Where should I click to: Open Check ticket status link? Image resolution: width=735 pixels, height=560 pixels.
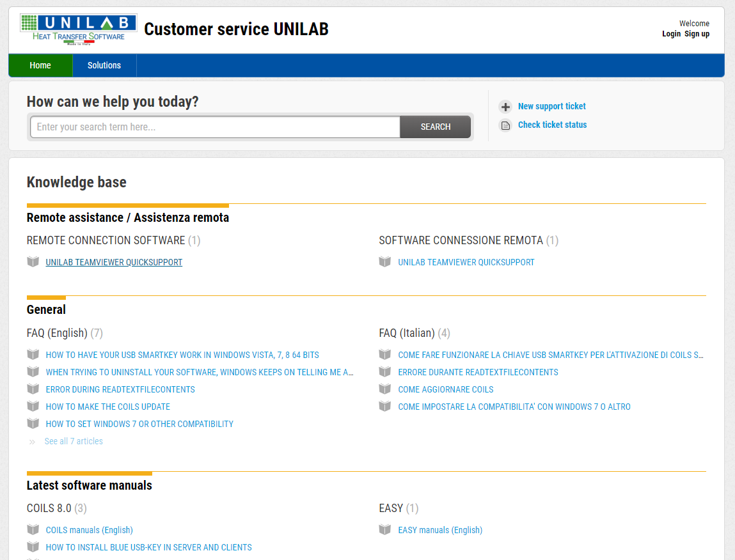coord(552,125)
